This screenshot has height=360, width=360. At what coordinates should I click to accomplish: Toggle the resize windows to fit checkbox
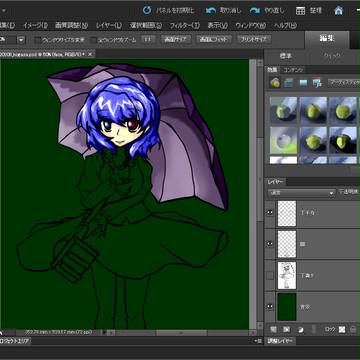click(x=38, y=40)
